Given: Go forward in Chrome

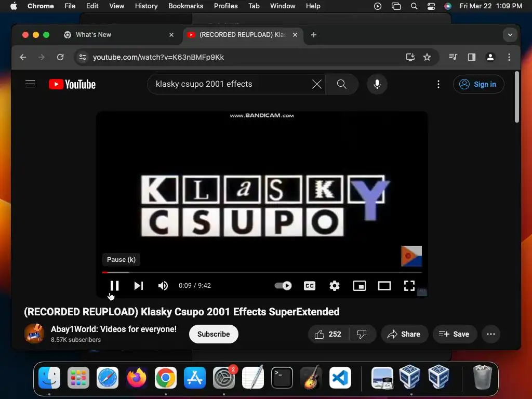Looking at the screenshot, I should pos(42,57).
